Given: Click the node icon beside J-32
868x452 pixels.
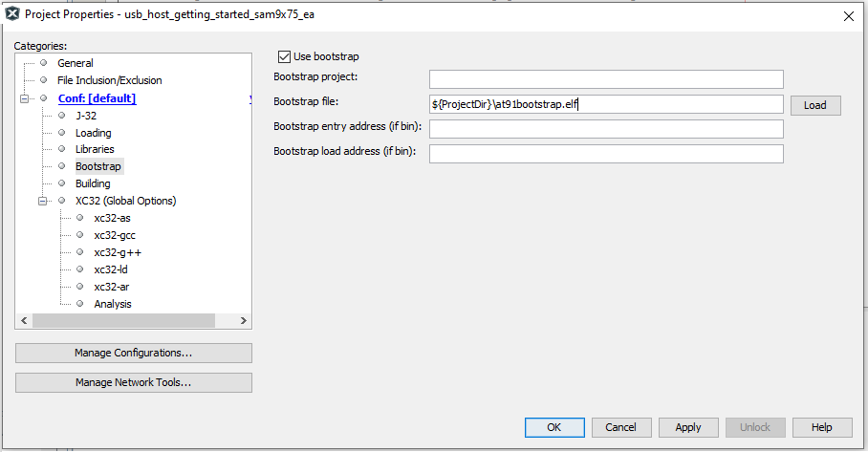Looking at the screenshot, I should (62, 116).
